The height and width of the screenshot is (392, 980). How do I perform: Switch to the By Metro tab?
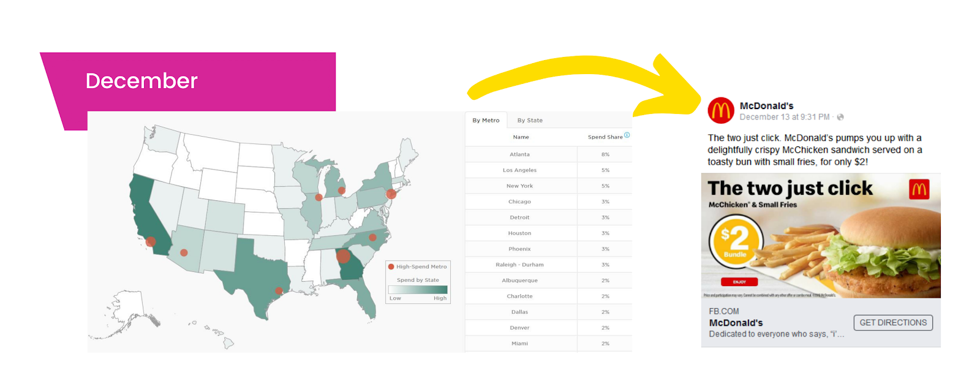(486, 121)
